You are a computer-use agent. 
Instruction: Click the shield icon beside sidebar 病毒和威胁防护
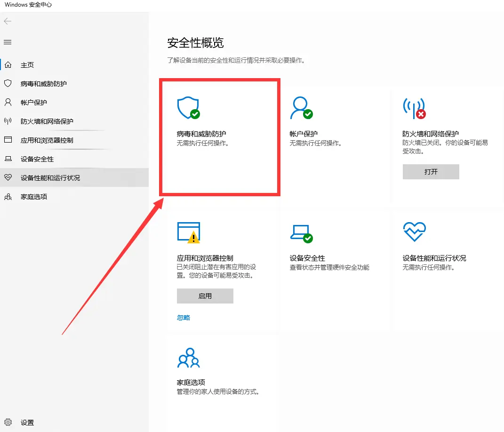[8, 84]
